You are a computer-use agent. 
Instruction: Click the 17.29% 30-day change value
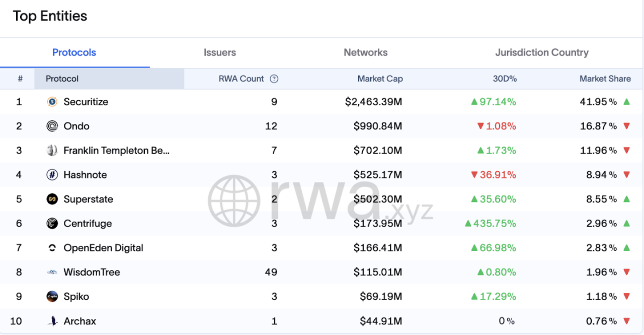494,296
